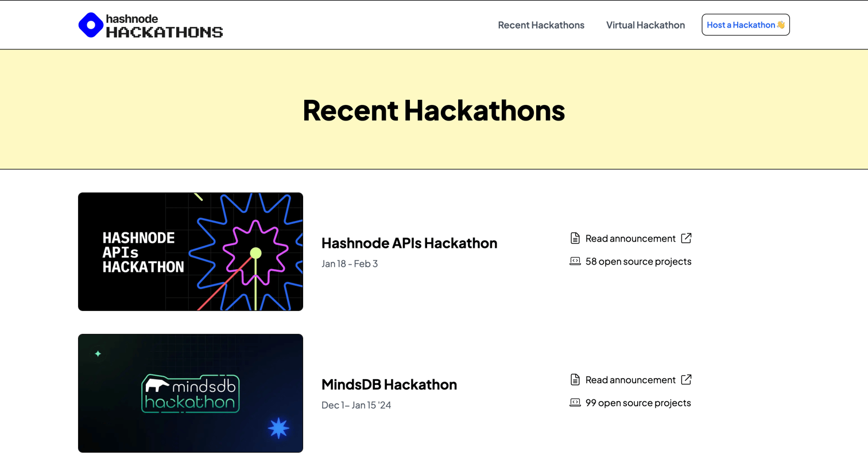The image size is (868, 467).
Task: Click external-link icon for MindsDB announcement
Action: (x=686, y=380)
